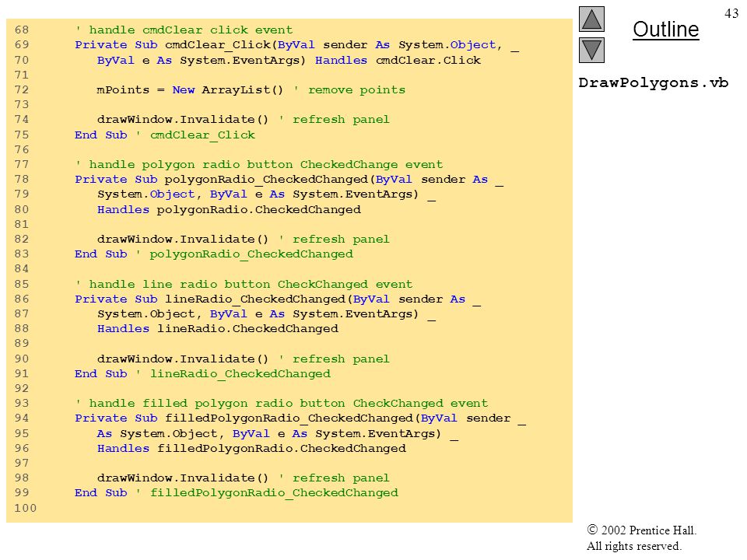This screenshot has height=560, width=747.
Task: Click line number 68
Action: pos(22,30)
